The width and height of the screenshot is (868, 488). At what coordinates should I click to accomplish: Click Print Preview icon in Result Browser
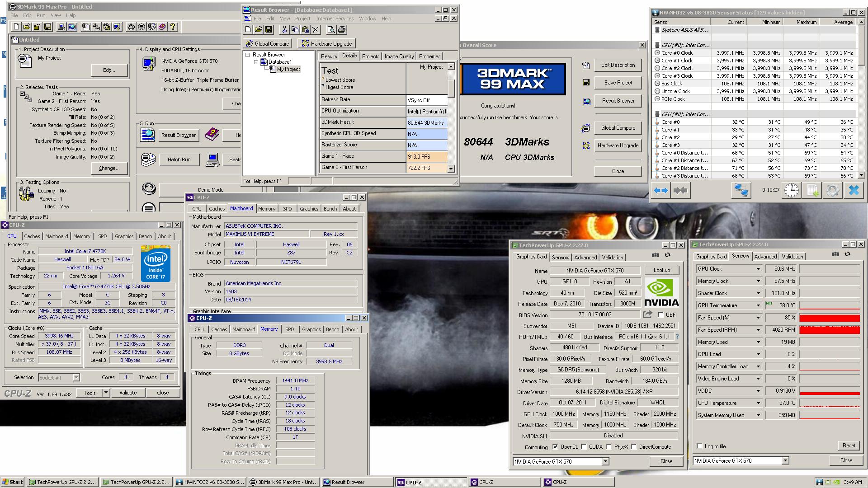point(331,30)
